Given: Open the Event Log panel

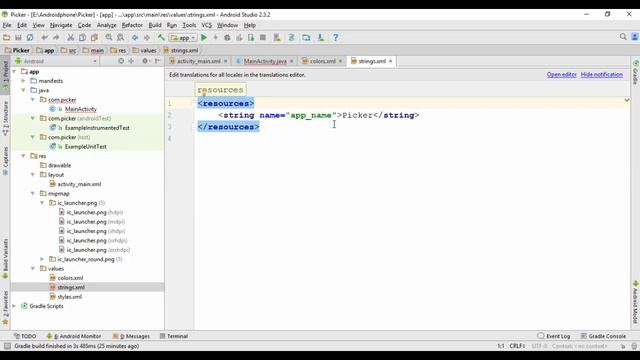Looking at the screenshot, I should point(554,336).
